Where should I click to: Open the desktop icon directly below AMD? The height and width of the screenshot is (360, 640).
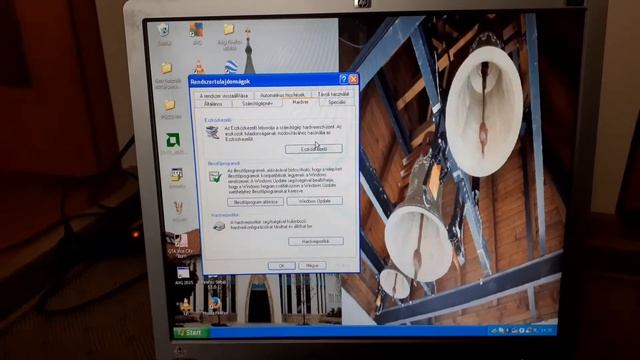click(177, 175)
